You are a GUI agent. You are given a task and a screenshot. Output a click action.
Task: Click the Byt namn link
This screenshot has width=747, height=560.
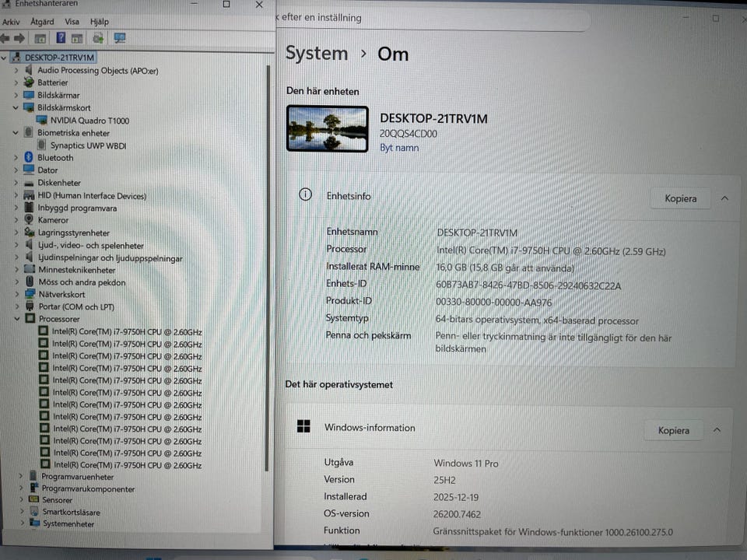(399, 148)
